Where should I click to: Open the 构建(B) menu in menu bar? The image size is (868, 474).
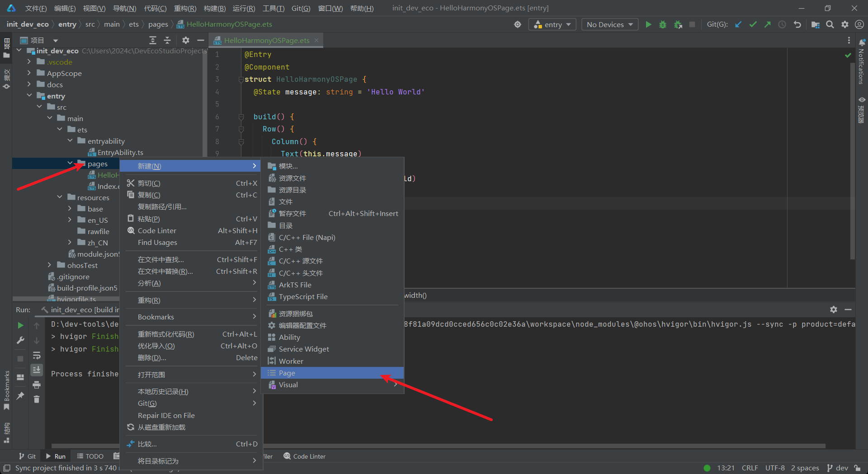[x=214, y=8]
